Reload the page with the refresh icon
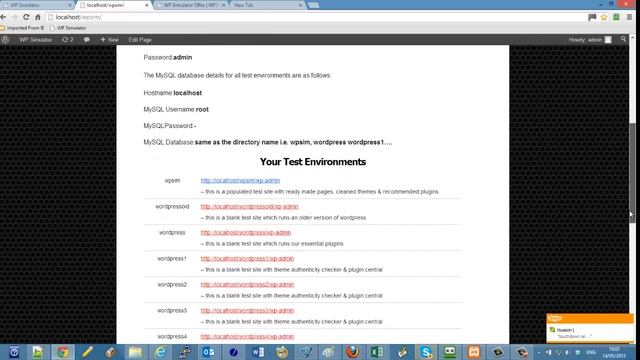640x360 pixels. coord(26,17)
